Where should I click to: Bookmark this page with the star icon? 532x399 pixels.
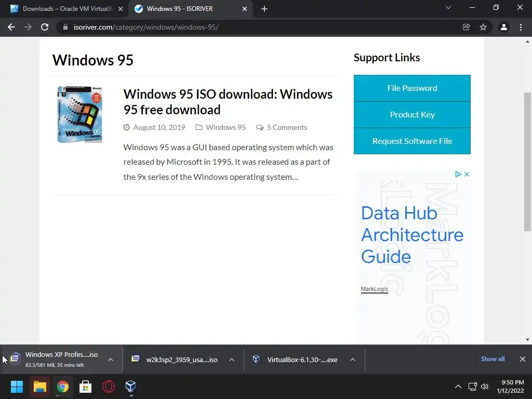click(483, 27)
